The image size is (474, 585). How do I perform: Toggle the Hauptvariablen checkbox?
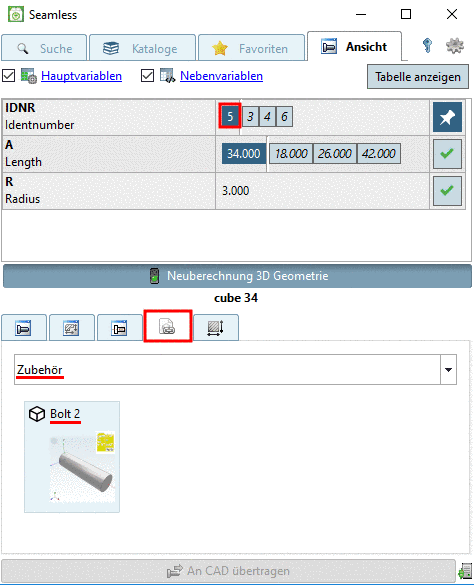9,75
